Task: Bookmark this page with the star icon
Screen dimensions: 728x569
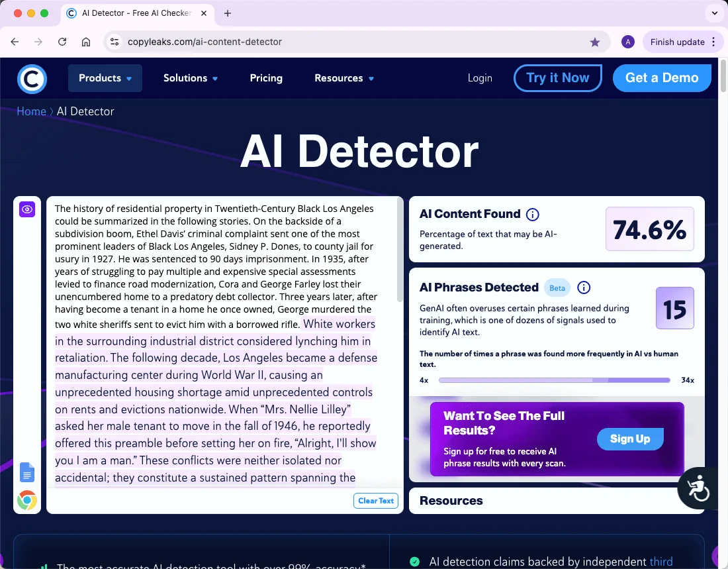Action: [x=595, y=42]
